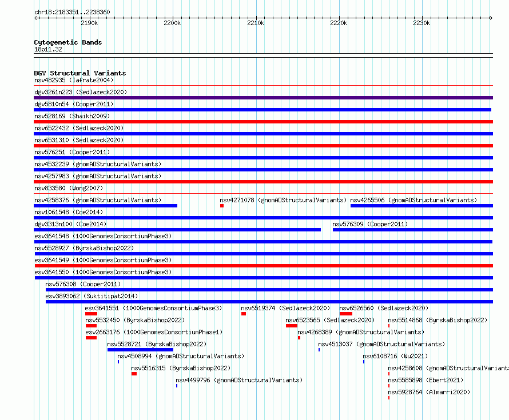
Task: Open the nsv833580 (Wong2007) variant label
Action: point(69,188)
